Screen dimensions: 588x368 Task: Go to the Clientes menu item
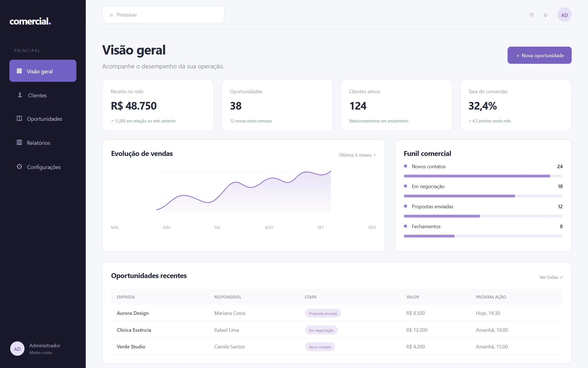pos(43,95)
